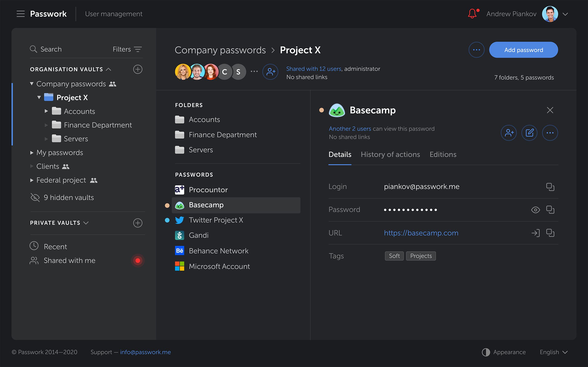Screen dimensions: 588x367
Task: Click the Add password button
Action: (523, 50)
